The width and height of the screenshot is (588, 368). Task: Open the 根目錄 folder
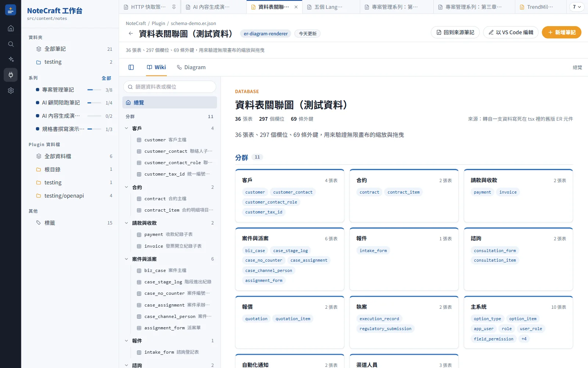click(70, 169)
